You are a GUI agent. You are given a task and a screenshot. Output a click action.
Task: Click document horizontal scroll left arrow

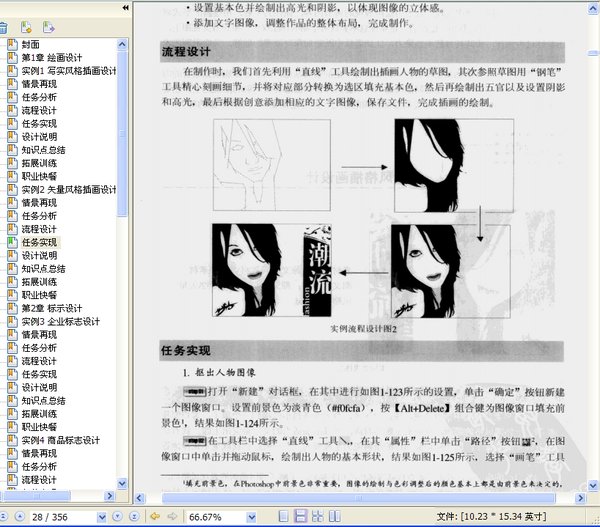139,498
